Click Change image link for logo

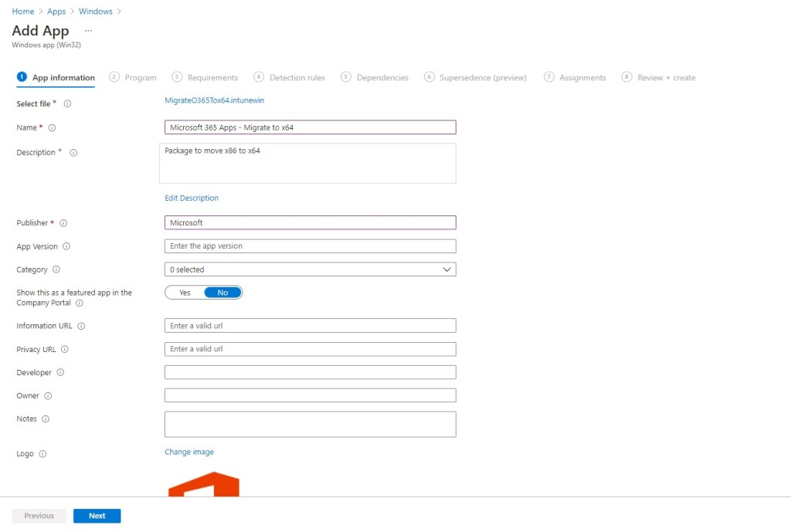click(189, 452)
